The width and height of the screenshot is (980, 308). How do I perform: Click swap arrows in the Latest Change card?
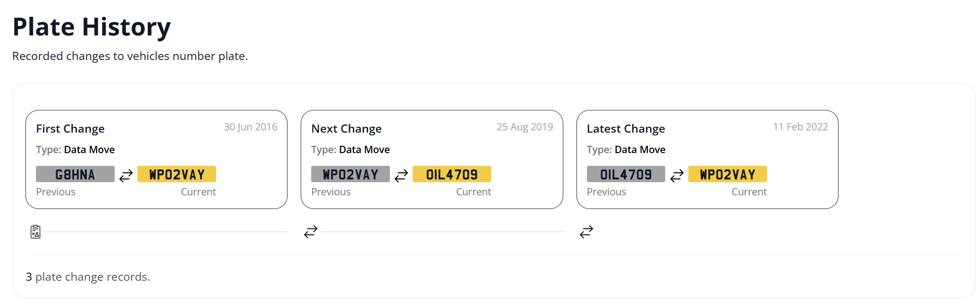(677, 175)
